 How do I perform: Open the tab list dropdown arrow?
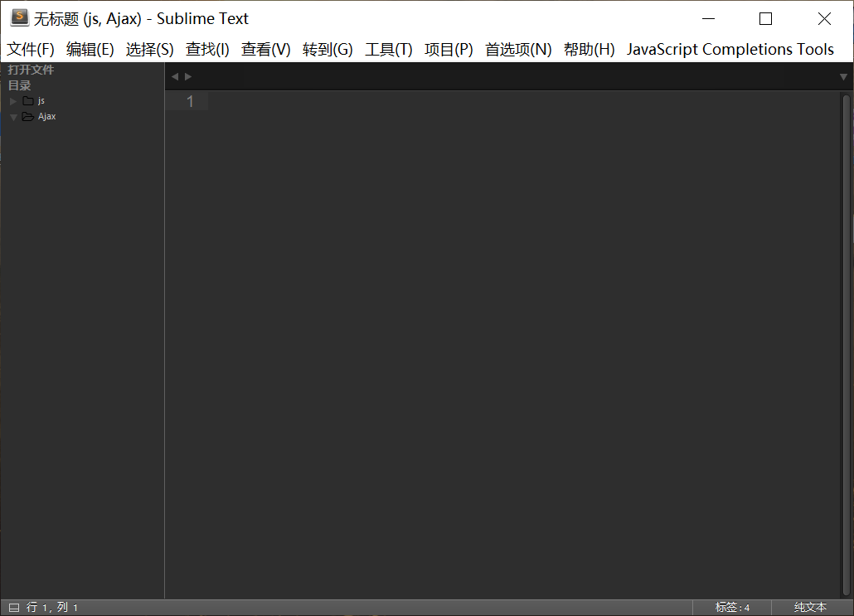tap(843, 77)
